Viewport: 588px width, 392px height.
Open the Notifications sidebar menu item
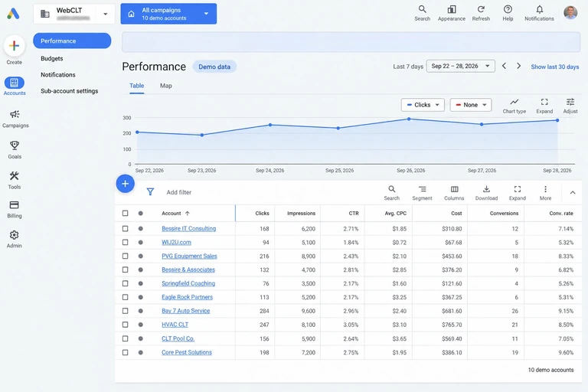[58, 75]
